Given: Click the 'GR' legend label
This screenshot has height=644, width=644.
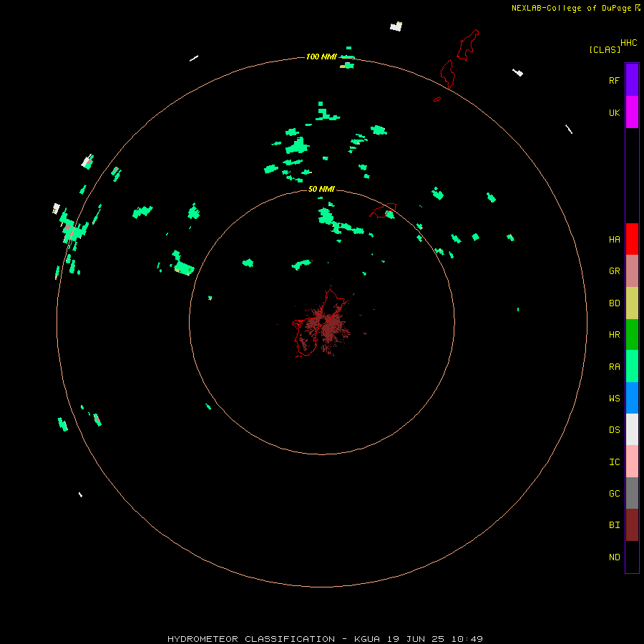Looking at the screenshot, I should (x=614, y=271).
